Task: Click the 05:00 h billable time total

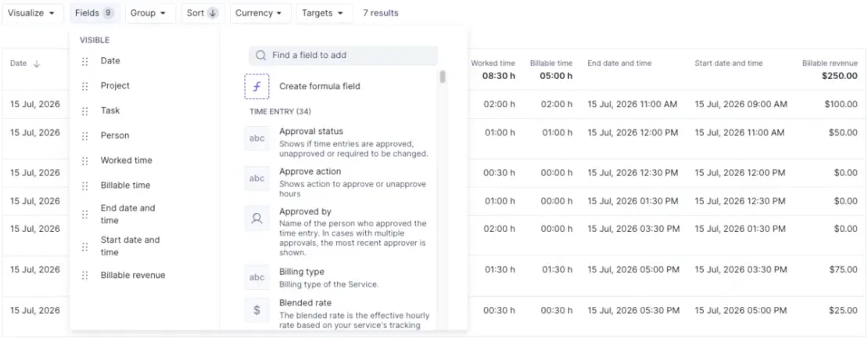Action: [x=556, y=75]
